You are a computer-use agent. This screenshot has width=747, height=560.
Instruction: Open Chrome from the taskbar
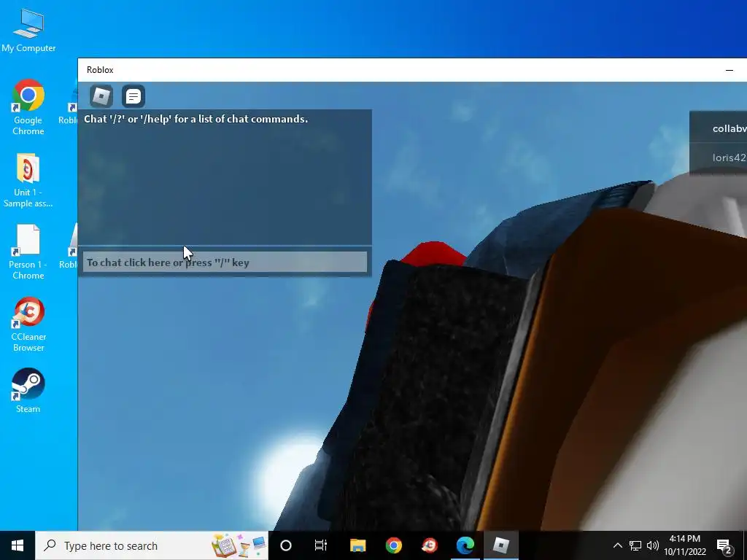[x=393, y=545]
